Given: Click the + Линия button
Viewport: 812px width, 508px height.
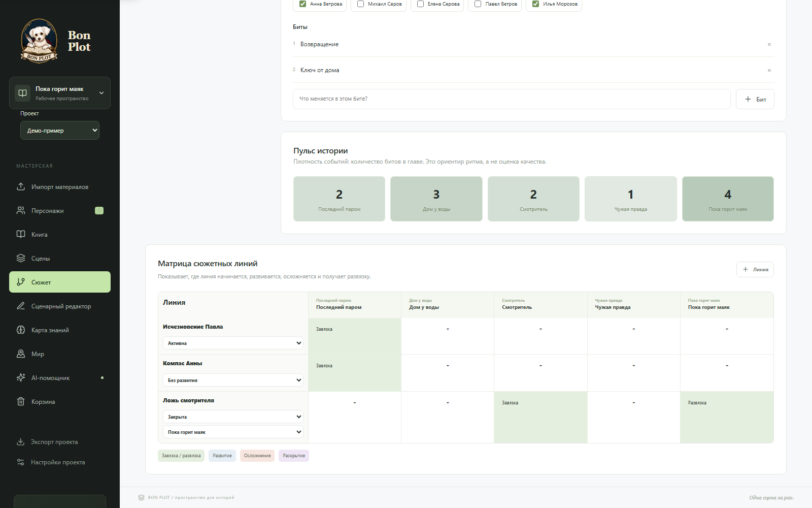Looking at the screenshot, I should tap(755, 269).
